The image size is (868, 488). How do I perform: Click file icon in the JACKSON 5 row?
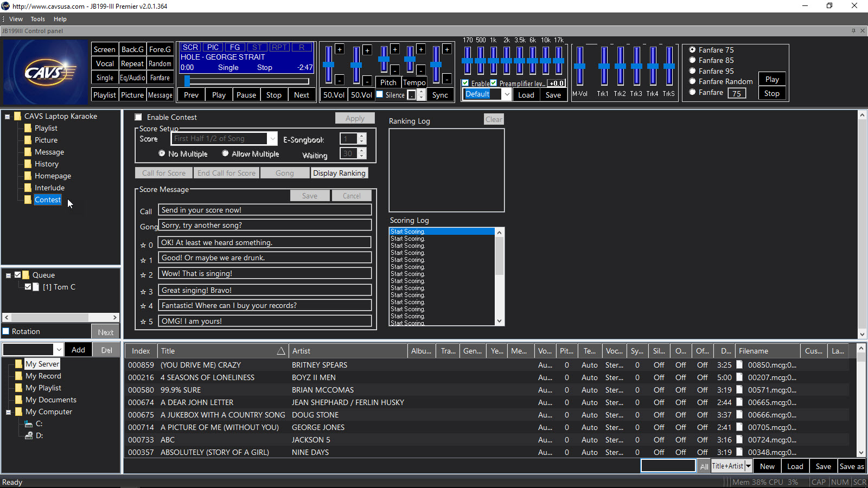739,440
